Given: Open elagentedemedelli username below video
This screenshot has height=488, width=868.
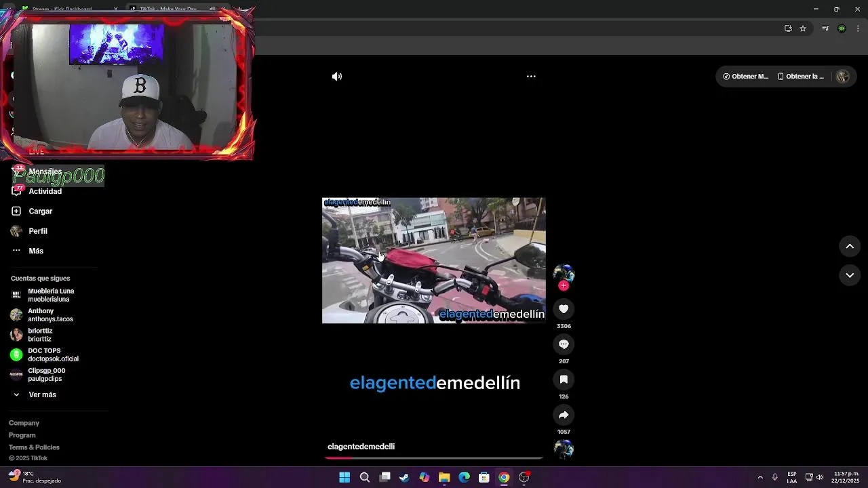Looking at the screenshot, I should [361, 447].
